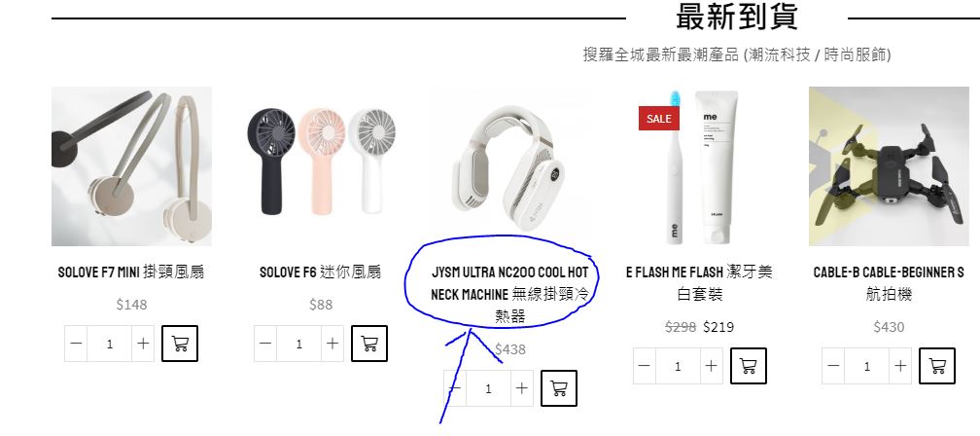The width and height of the screenshot is (980, 436).
Task: Decrease quantity of SOLOVE F6 fan
Action: (265, 344)
